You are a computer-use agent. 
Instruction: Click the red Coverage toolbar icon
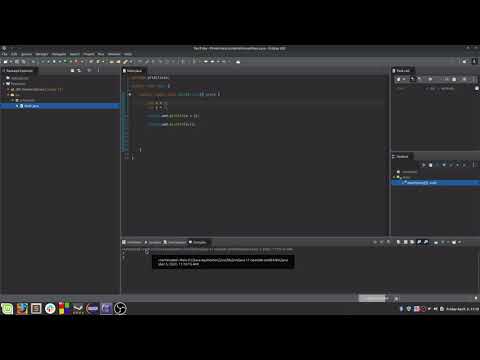pos(76,62)
